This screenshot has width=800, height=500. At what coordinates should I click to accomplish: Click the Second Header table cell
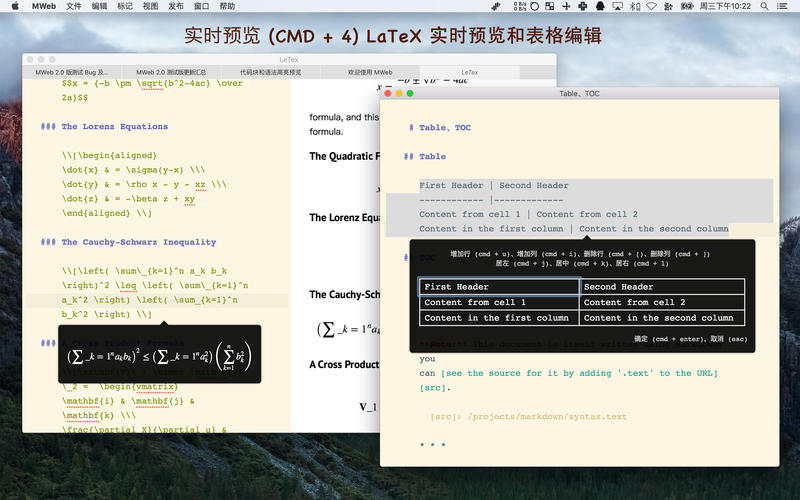[x=663, y=287]
